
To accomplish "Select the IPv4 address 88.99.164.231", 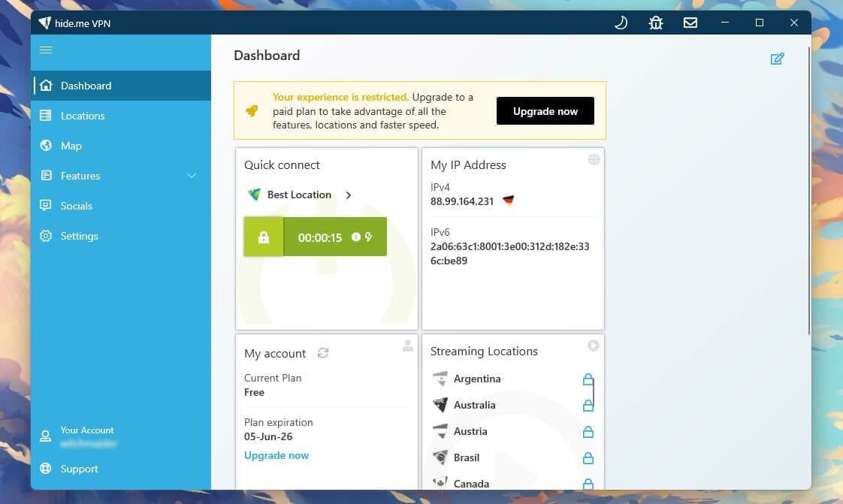I will tap(462, 201).
